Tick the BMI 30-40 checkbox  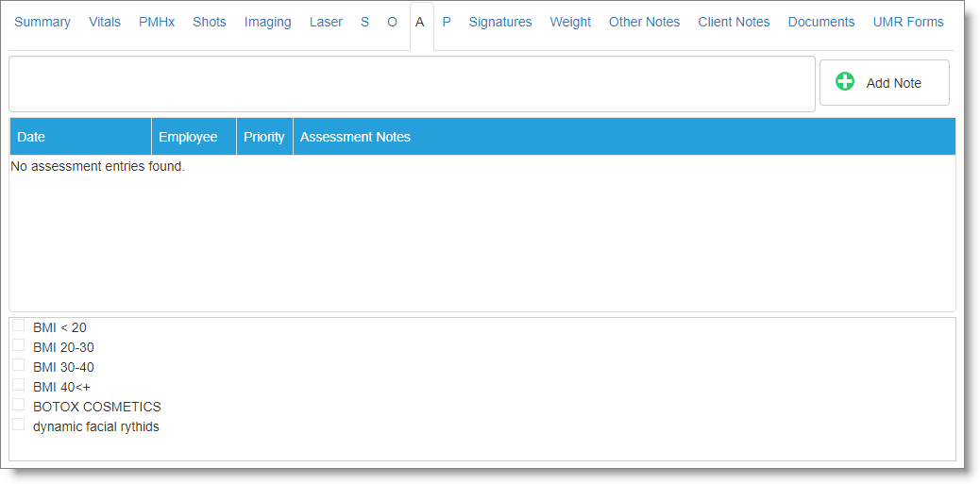point(19,365)
